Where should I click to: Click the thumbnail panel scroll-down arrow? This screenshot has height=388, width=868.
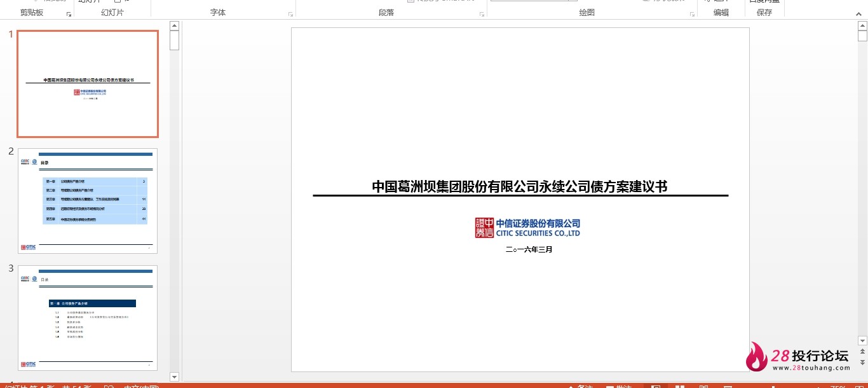pyautogui.click(x=175, y=377)
